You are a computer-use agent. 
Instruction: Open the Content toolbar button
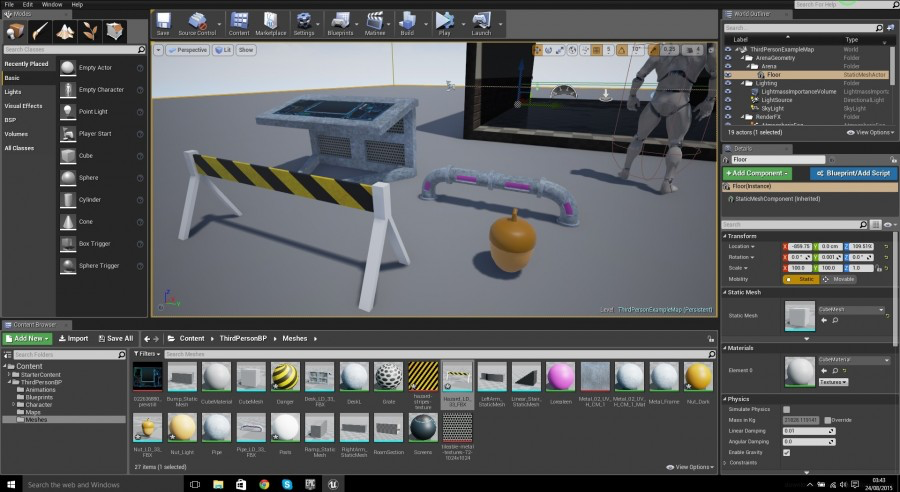point(239,24)
